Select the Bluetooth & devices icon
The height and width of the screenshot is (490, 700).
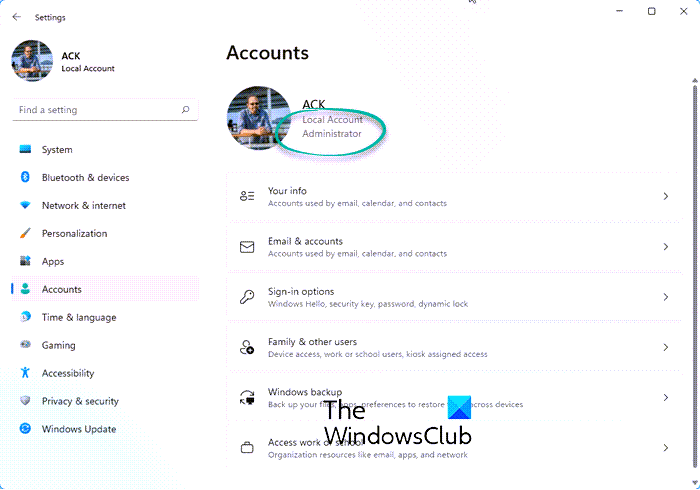25,177
